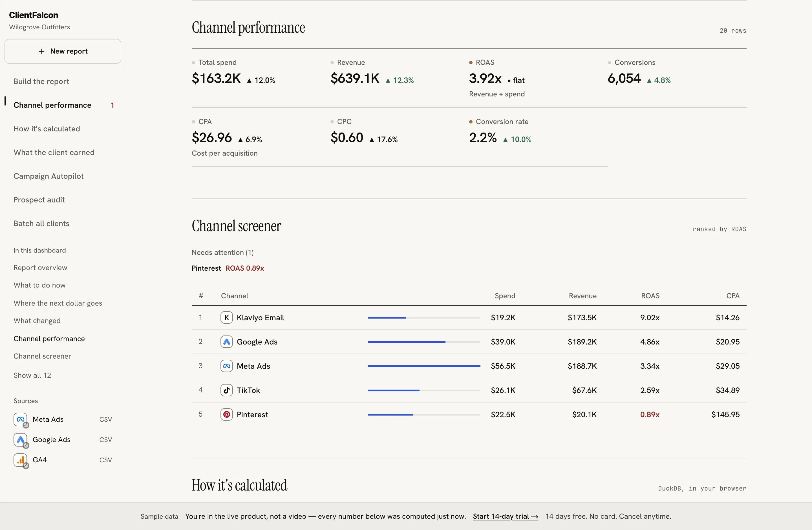Expand the list with Show all 12
Viewport: 812px width, 530px height.
[x=32, y=375]
